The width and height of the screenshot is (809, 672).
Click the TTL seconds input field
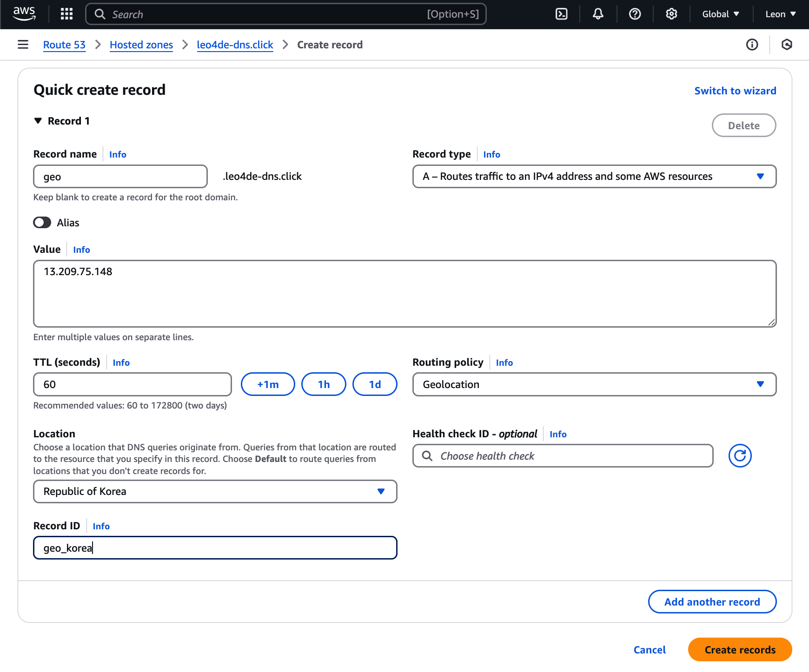133,384
